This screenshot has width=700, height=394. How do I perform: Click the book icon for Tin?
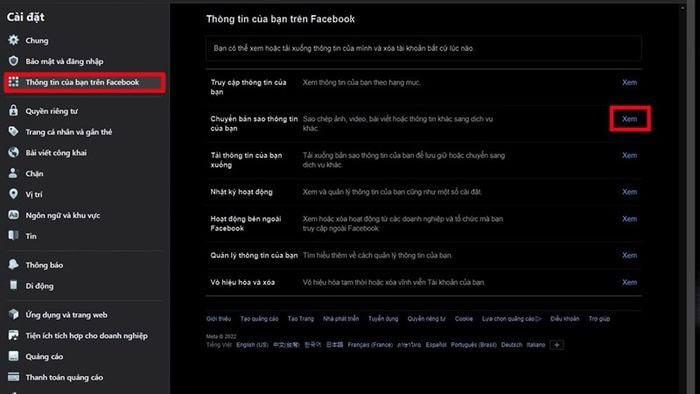pos(13,236)
